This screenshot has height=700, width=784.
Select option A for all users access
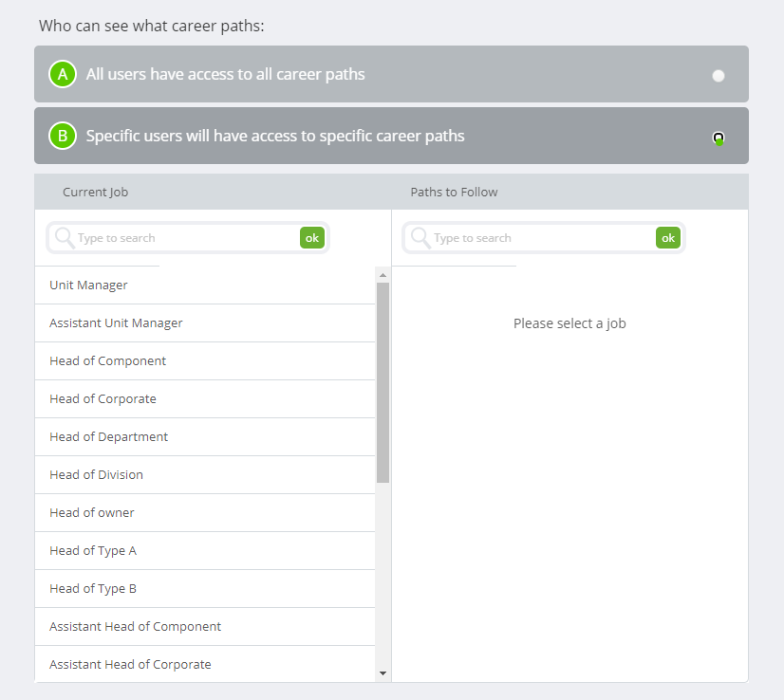coord(718,73)
